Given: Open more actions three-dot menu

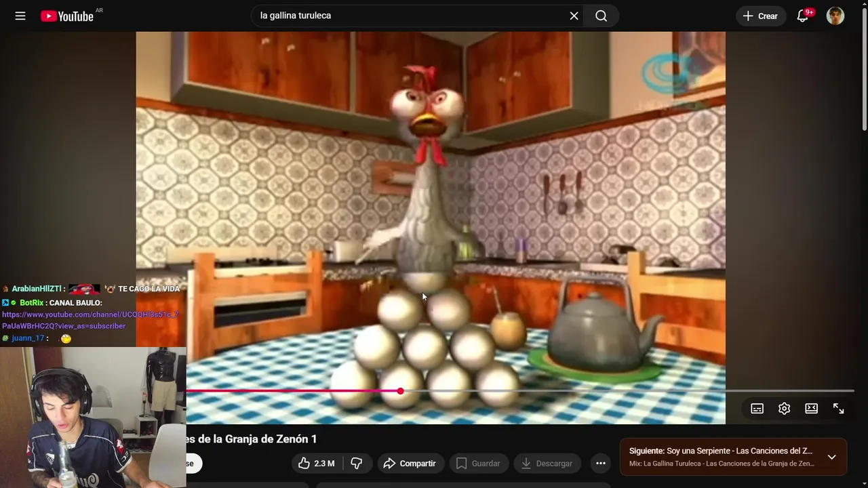Looking at the screenshot, I should coord(600,464).
